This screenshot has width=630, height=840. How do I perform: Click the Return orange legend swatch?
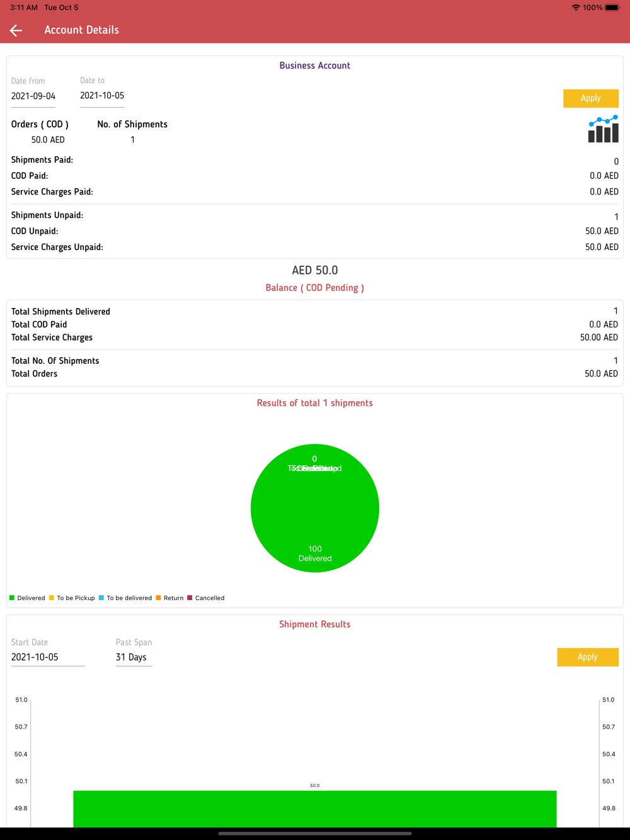159,598
